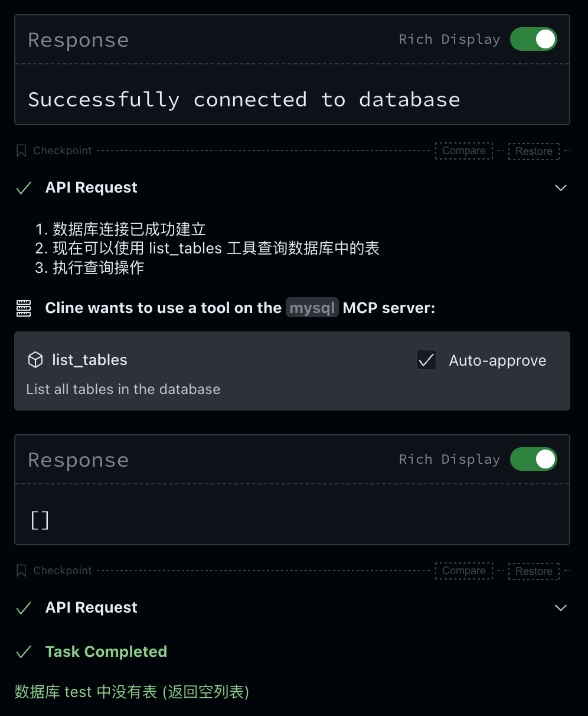Screen dimensions: 588x716
Task: Click the green checkmark beside Task Completed
Action: coord(23,652)
